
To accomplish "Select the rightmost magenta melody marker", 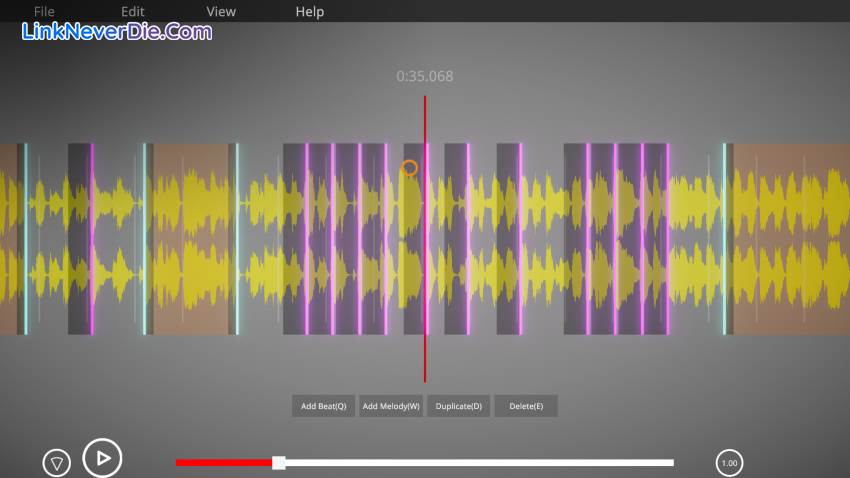I will pyautogui.click(x=667, y=238).
